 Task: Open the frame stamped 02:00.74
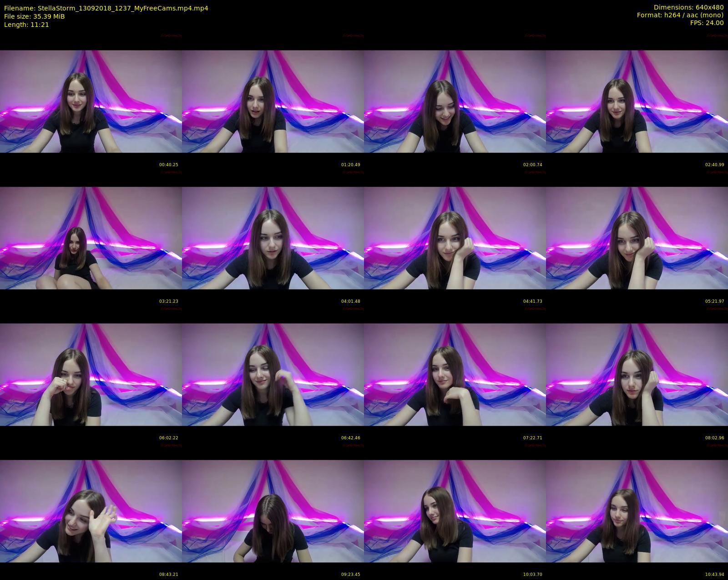point(455,101)
